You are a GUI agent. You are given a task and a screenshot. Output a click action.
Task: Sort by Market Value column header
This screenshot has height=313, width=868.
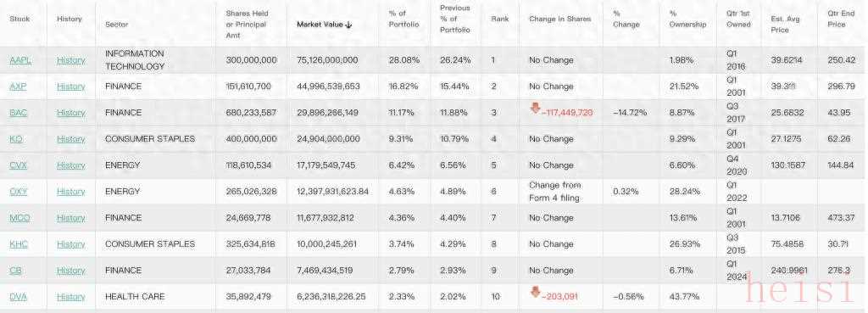coord(320,25)
